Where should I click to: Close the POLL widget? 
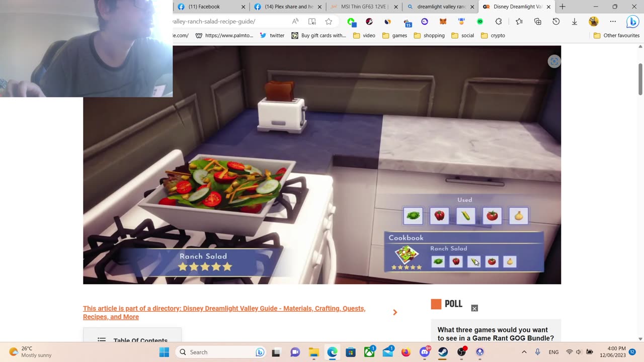tap(474, 308)
